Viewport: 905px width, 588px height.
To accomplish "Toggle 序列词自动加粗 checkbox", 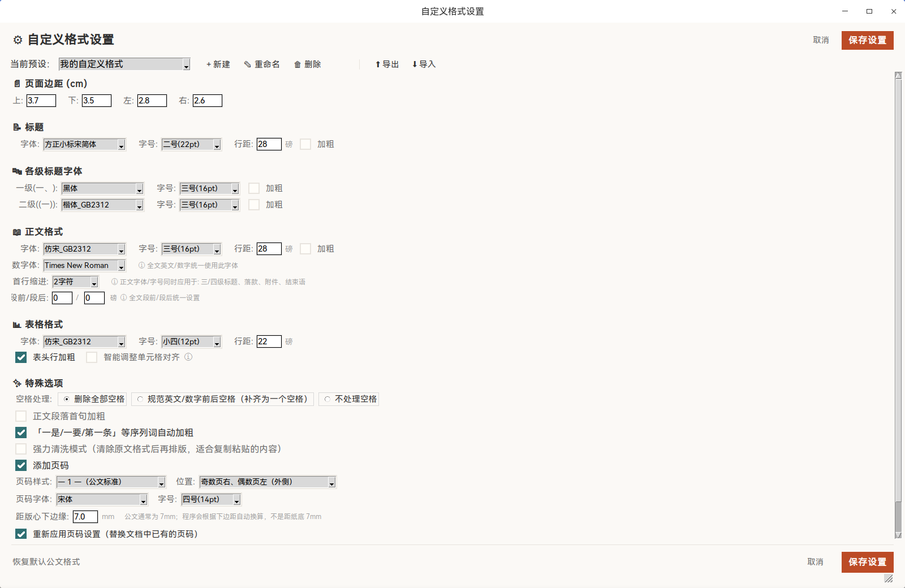I will [x=21, y=433].
